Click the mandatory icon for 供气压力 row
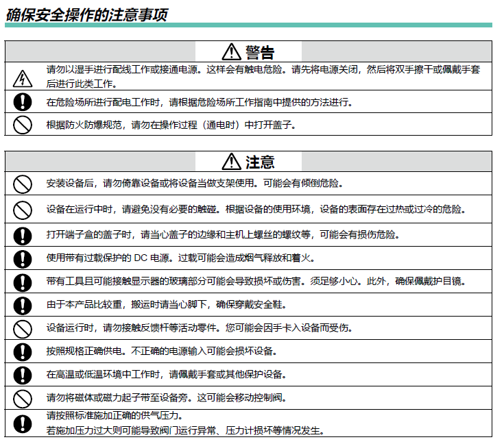The height and width of the screenshot is (444, 504). click(x=23, y=423)
